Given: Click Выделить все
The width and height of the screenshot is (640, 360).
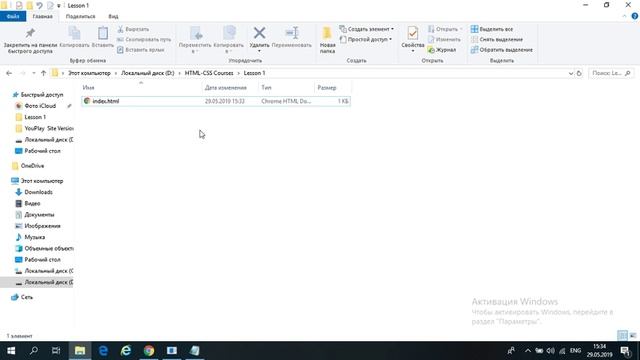Looking at the screenshot, I should (x=492, y=29).
